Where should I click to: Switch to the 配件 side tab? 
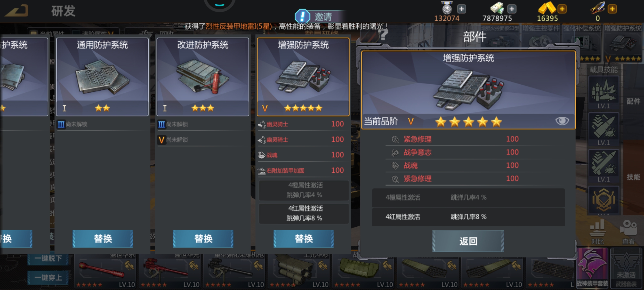click(x=633, y=101)
